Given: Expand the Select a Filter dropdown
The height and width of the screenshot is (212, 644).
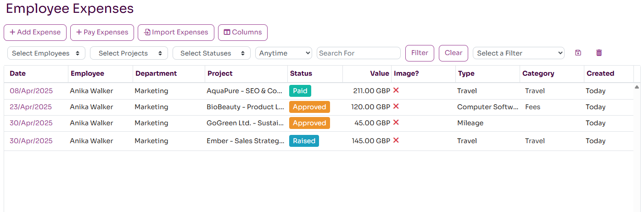Looking at the screenshot, I should pyautogui.click(x=518, y=53).
